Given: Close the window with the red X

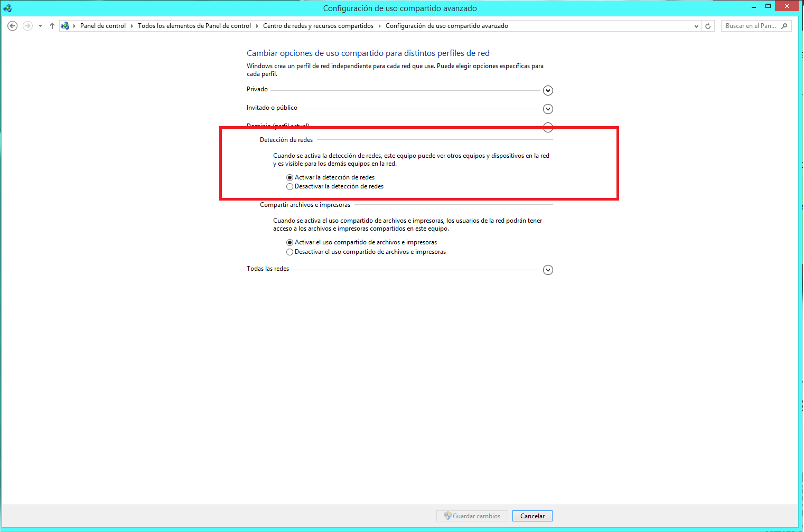Looking at the screenshot, I should [x=787, y=6].
